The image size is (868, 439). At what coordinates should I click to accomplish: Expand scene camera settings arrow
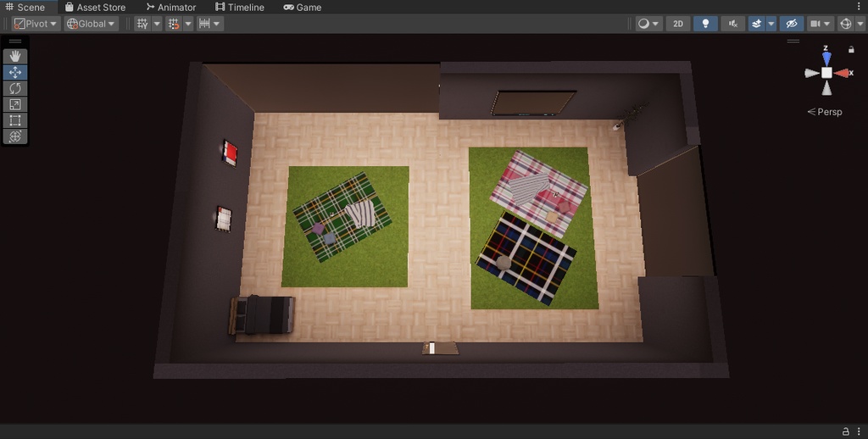coord(827,24)
